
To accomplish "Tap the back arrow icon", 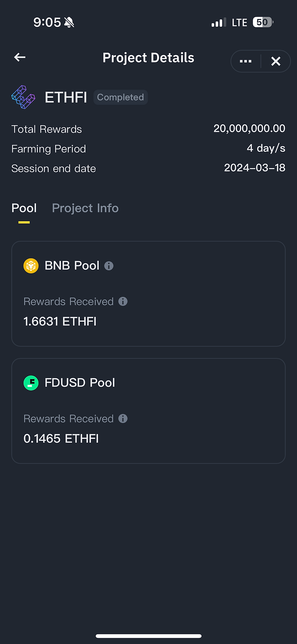I will pos(19,57).
